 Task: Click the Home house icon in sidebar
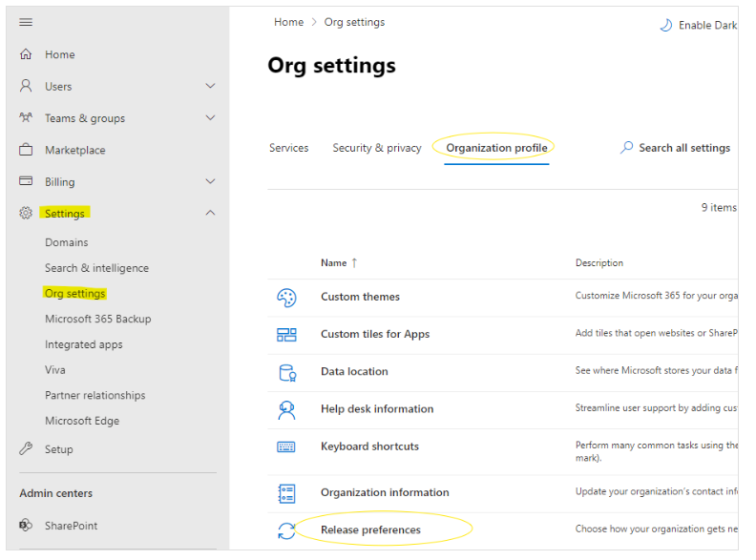pos(26,54)
